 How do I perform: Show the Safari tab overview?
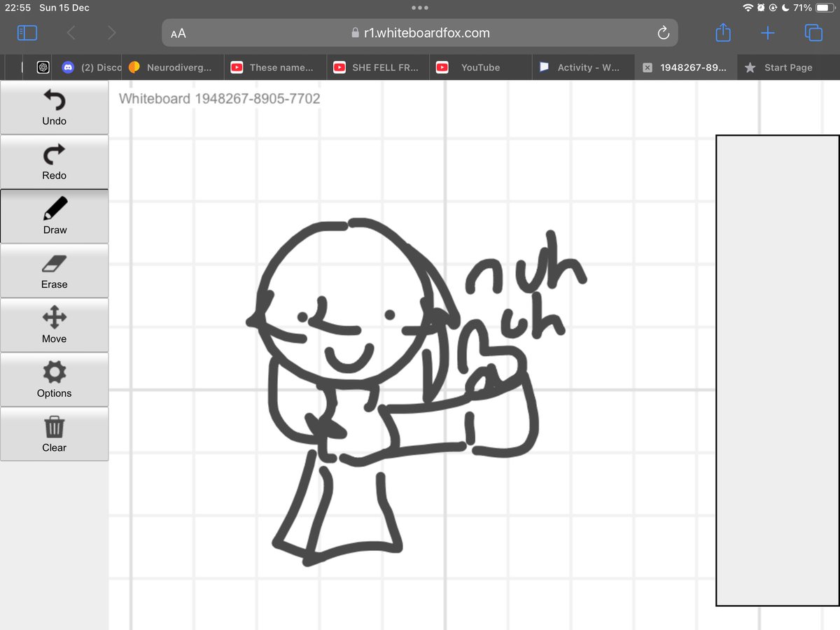813,33
